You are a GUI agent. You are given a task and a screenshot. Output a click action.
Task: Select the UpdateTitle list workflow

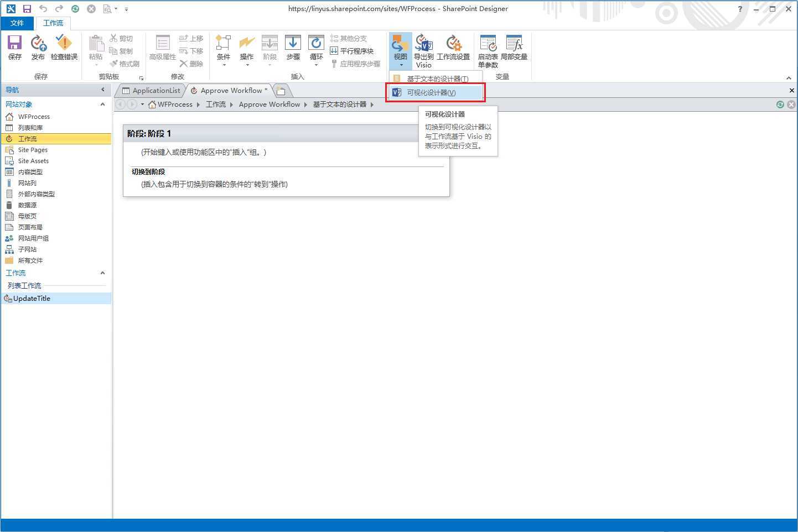[x=56, y=299]
